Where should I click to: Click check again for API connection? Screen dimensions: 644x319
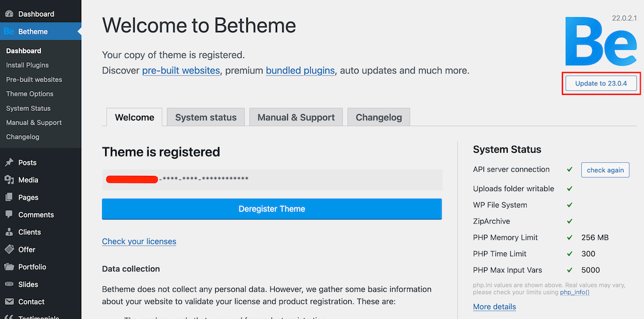tap(605, 170)
